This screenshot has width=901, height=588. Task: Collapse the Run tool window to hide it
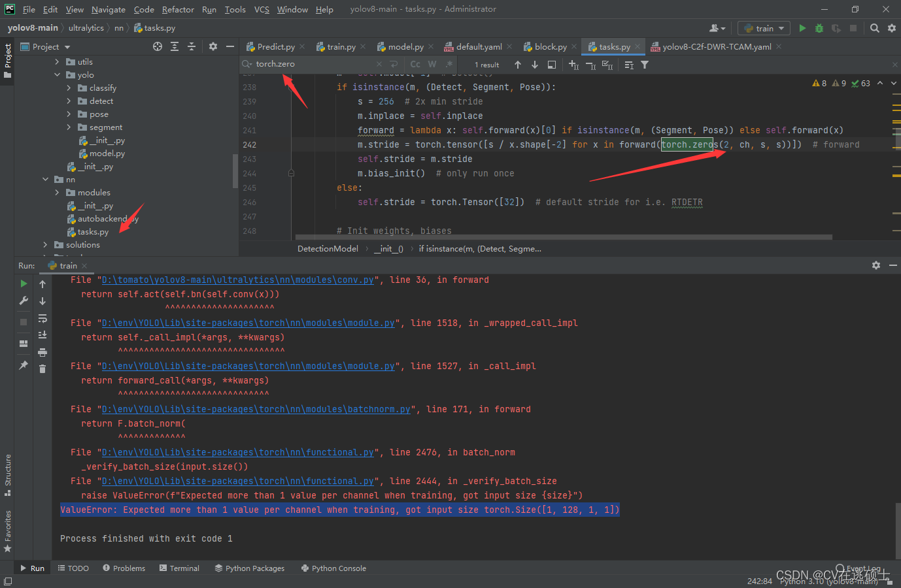point(893,265)
